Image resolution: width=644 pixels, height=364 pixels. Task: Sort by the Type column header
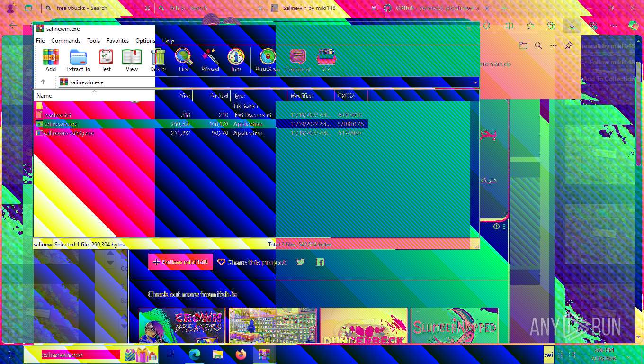[259, 96]
